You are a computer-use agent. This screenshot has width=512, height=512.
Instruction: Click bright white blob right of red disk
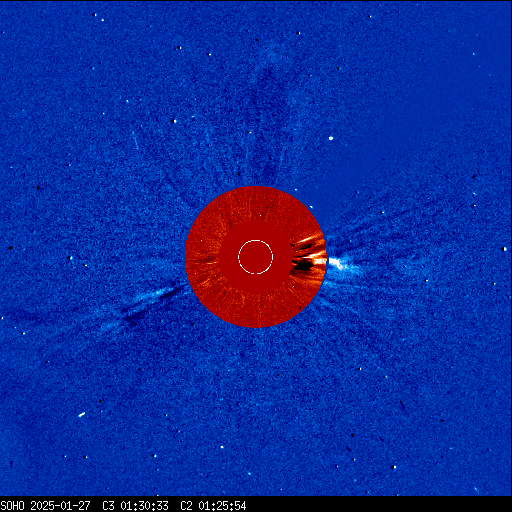coord(337,263)
